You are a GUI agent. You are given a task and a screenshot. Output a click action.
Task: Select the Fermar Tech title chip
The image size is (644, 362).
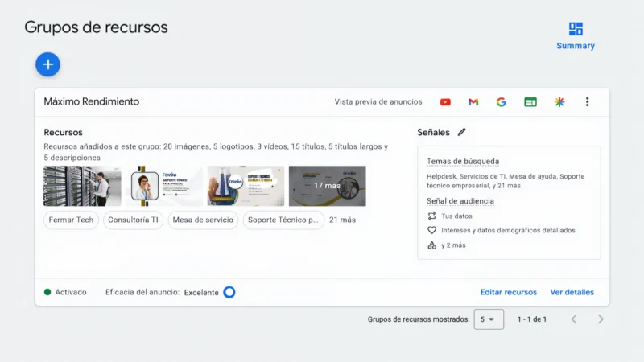click(x=71, y=220)
